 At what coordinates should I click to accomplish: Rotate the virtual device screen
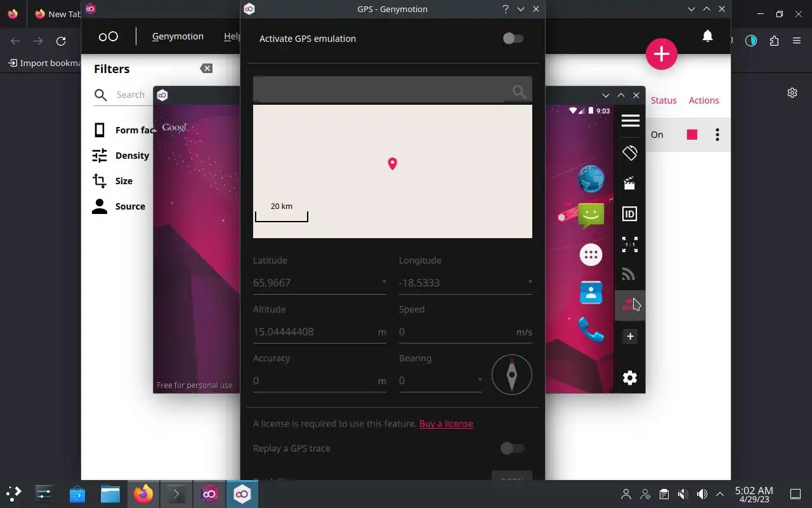(x=630, y=153)
